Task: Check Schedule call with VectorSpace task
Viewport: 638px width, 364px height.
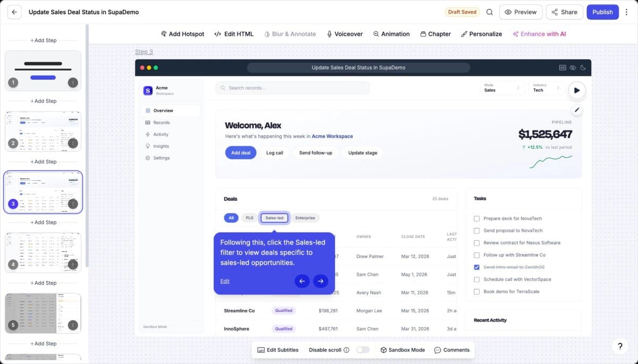Action: coord(476,280)
